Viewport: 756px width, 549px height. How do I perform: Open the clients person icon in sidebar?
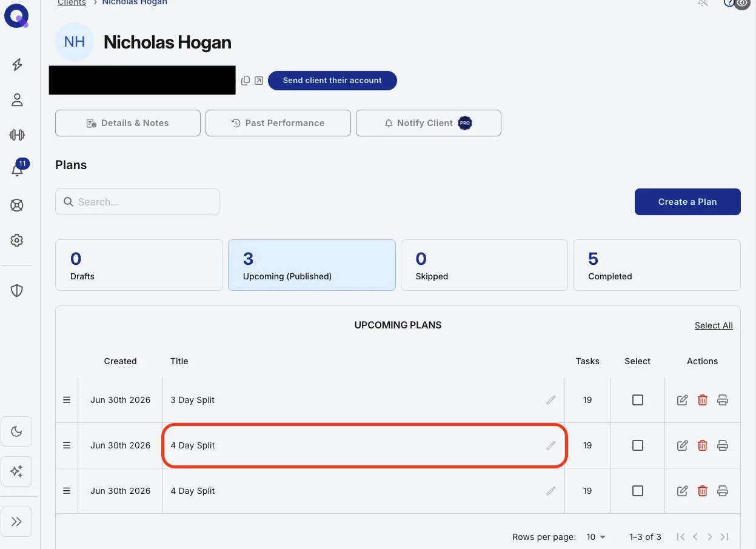tap(17, 100)
